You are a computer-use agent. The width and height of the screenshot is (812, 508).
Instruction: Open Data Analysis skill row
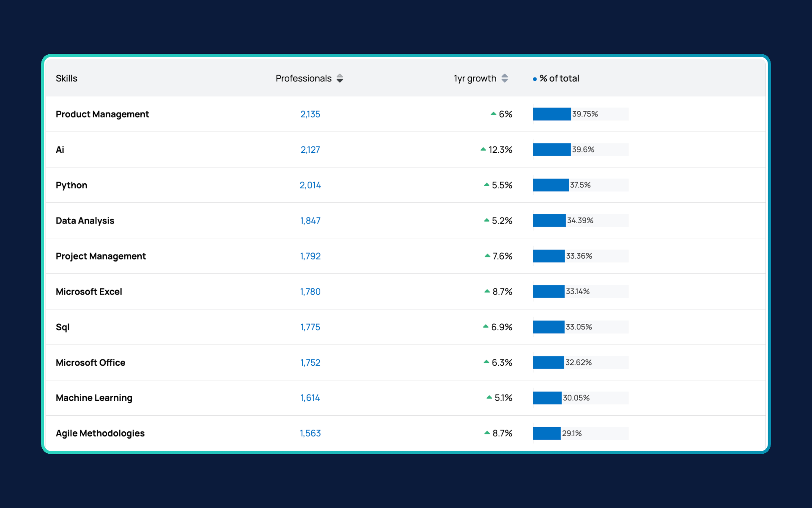(x=406, y=221)
